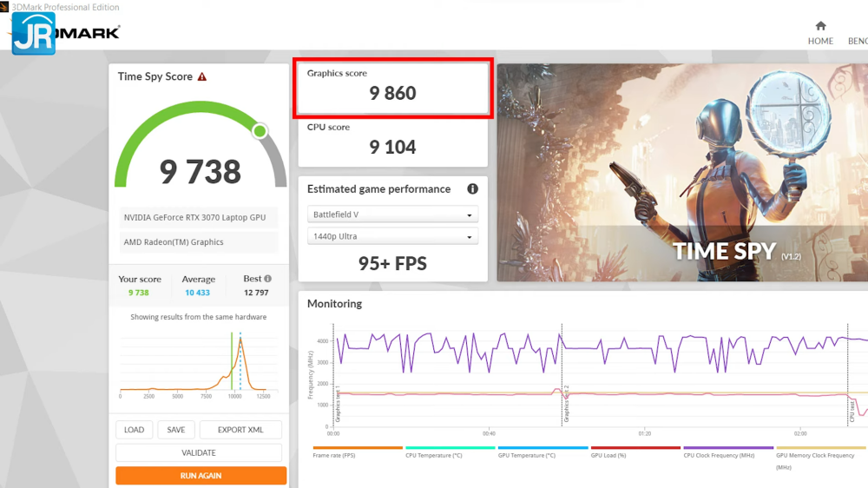The height and width of the screenshot is (488, 868).
Task: Click the info icon beside Estimated game performance
Action: (472, 189)
